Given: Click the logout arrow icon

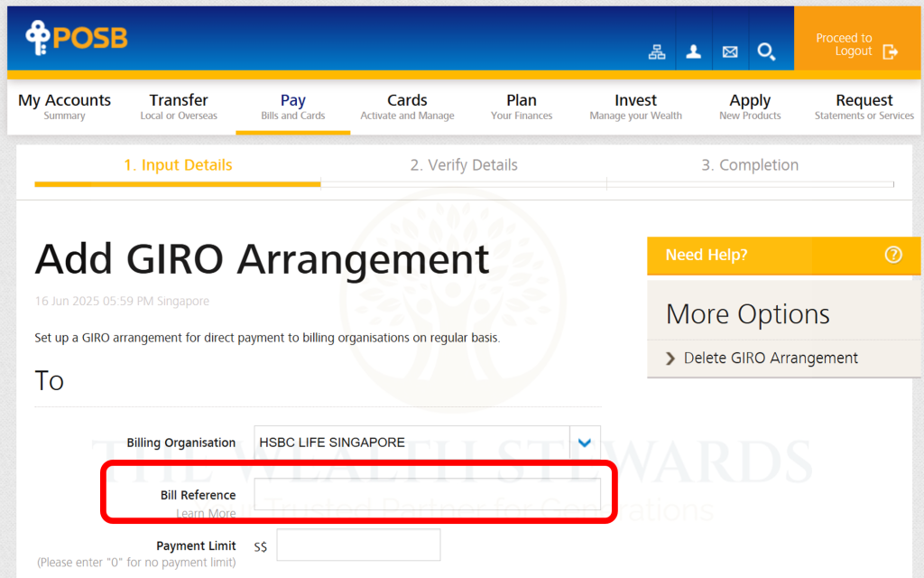Looking at the screenshot, I should [x=891, y=51].
